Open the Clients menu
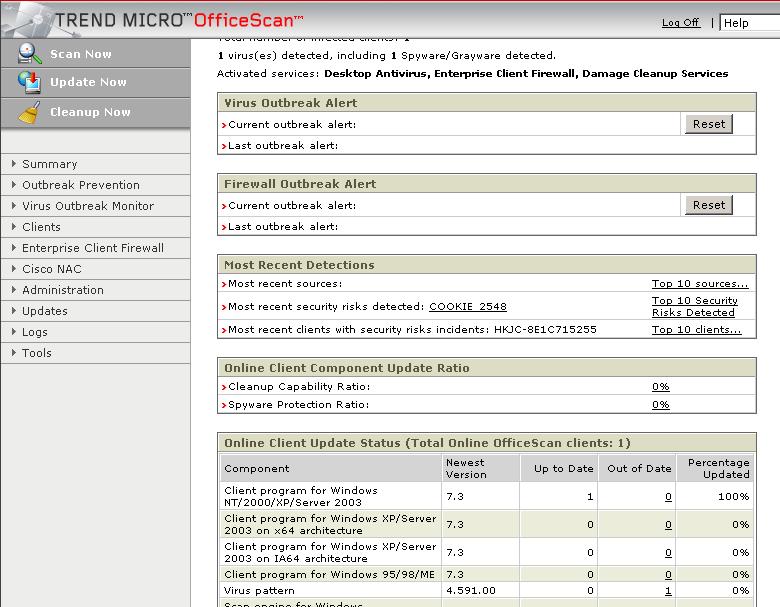 point(41,227)
